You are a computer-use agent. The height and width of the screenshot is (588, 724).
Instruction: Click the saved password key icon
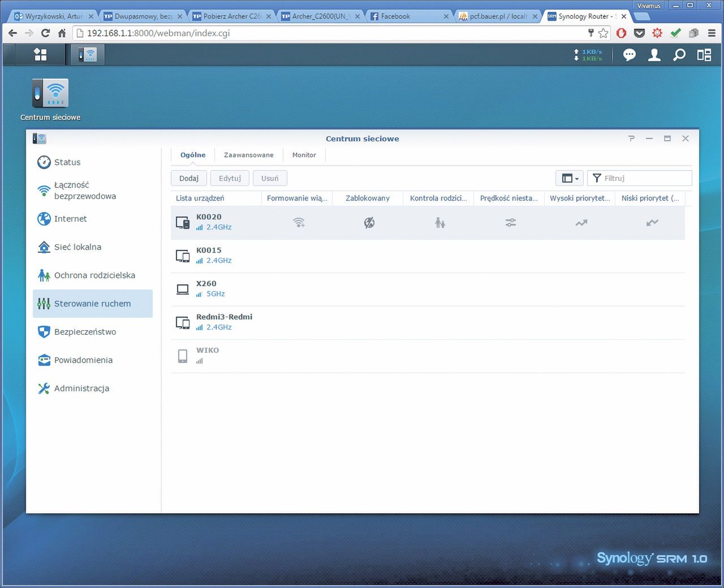point(591,33)
